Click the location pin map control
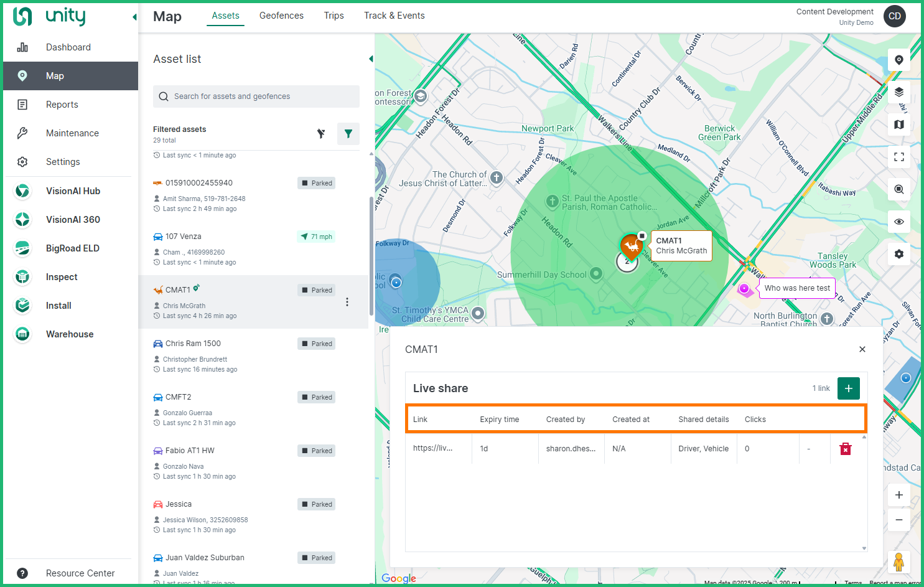The image size is (924, 587). pos(898,60)
